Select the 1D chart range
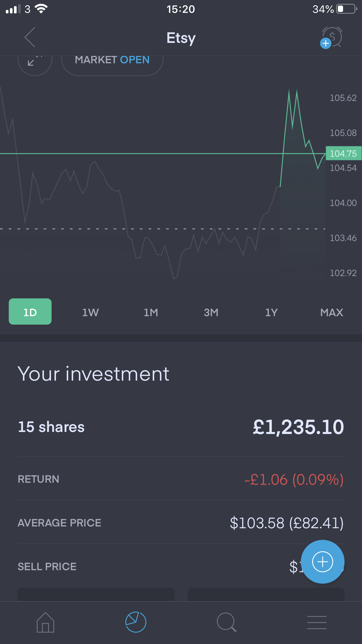Screen dimensions: 362x644 (30, 312)
